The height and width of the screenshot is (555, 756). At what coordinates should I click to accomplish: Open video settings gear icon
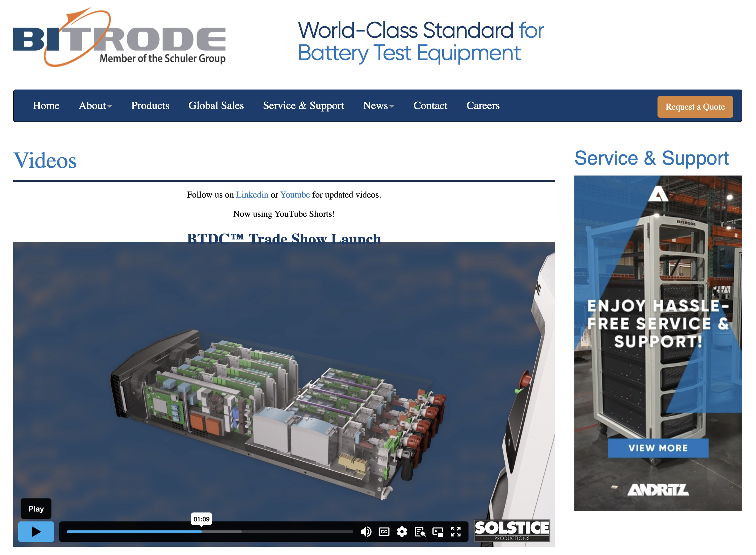402,532
